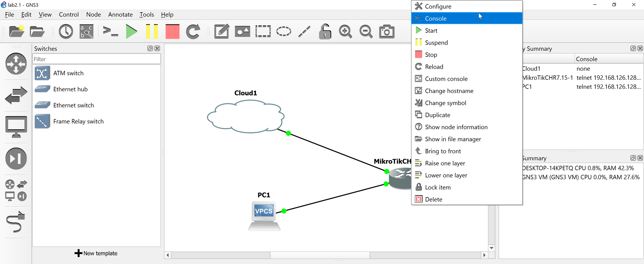
Task: Open the Annotate menu
Action: 120,14
